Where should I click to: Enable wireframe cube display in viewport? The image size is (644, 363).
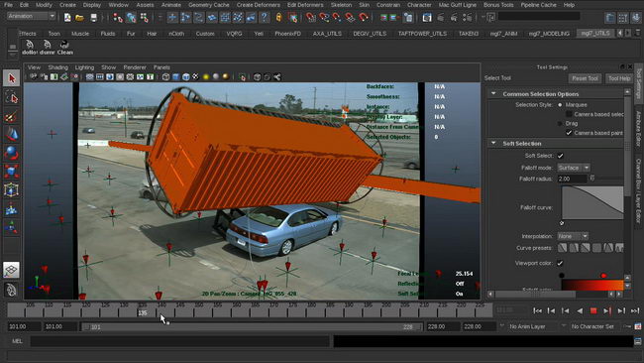tap(165, 77)
